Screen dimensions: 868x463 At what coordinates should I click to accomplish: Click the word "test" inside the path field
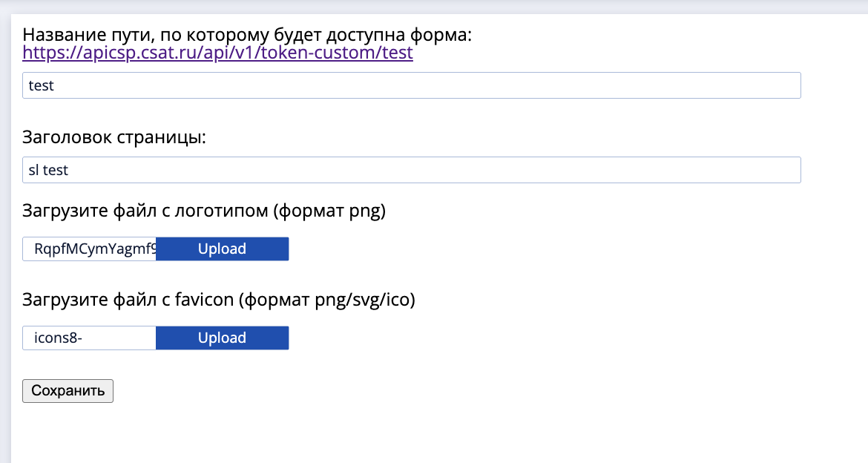42,85
